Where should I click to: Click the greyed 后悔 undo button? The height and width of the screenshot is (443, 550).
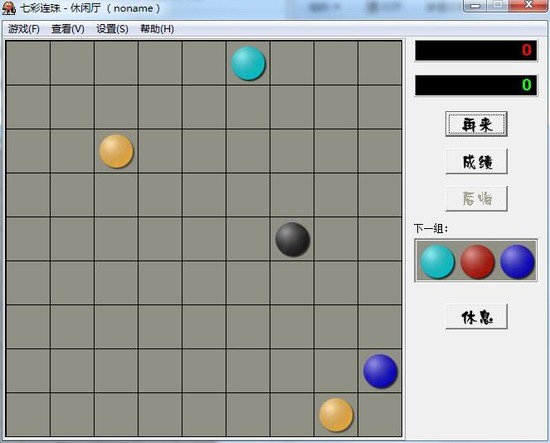coord(476,199)
